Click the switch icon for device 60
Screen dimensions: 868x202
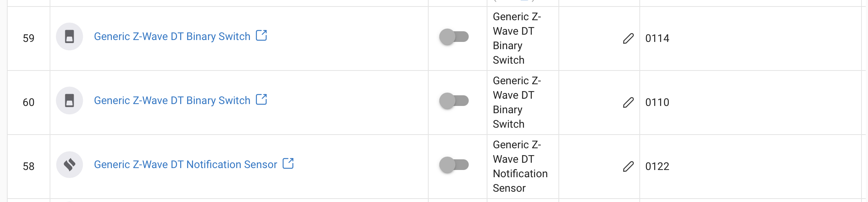69,101
